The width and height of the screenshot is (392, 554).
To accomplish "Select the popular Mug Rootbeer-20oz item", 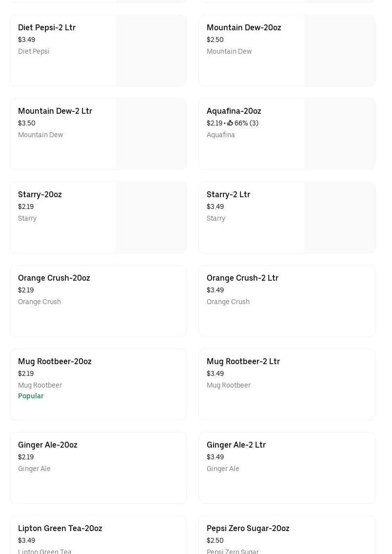I will pyautogui.click(x=55, y=362).
